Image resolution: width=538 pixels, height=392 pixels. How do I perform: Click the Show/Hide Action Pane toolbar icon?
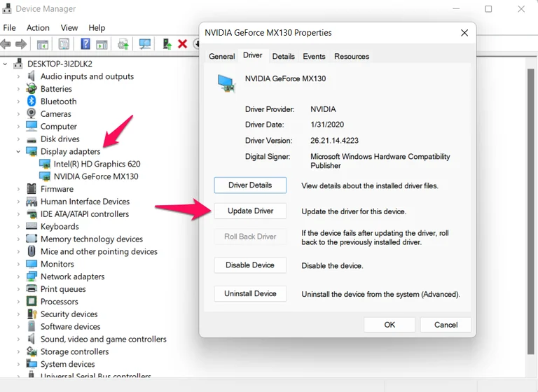(x=102, y=44)
